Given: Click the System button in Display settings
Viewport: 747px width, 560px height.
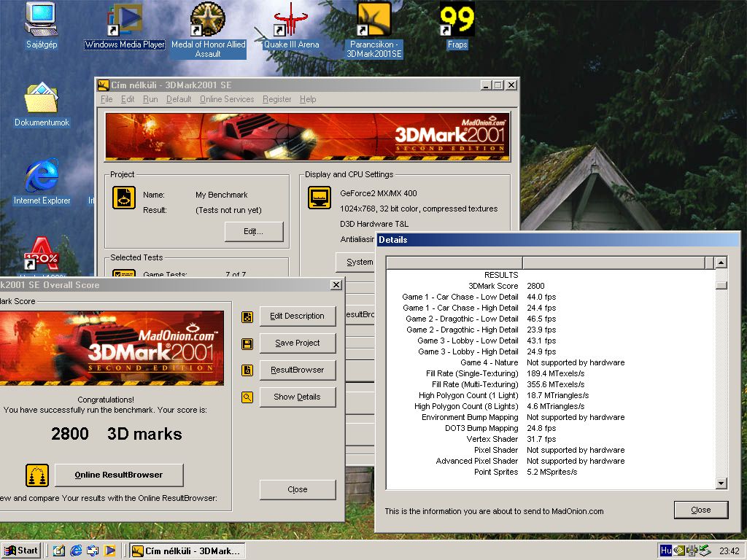Looking at the screenshot, I should click(356, 262).
